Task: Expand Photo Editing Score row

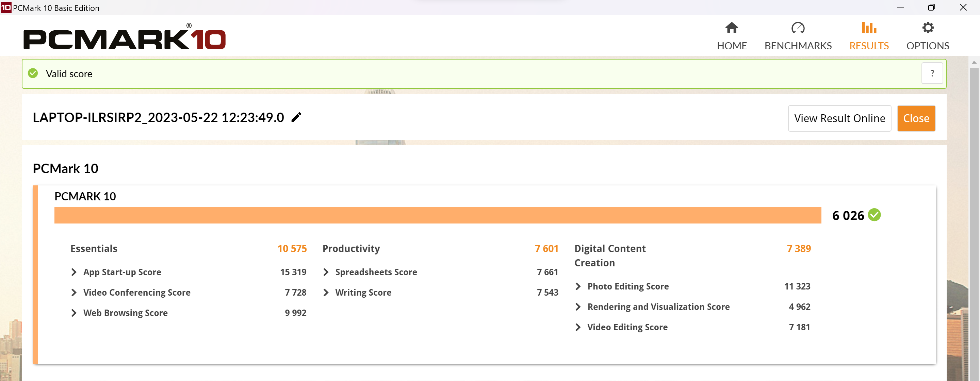Action: pyautogui.click(x=578, y=286)
